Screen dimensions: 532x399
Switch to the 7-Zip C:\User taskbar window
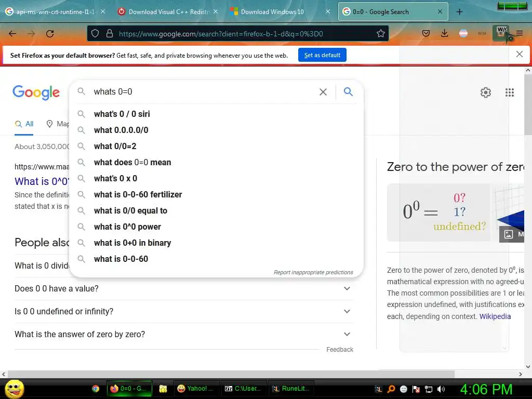point(243,389)
